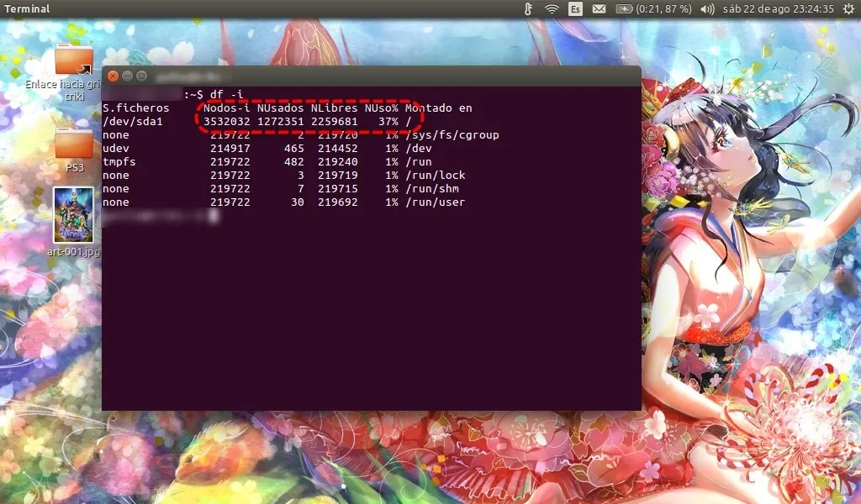Click the tmpfs row in terminal output

pyautogui.click(x=119, y=162)
